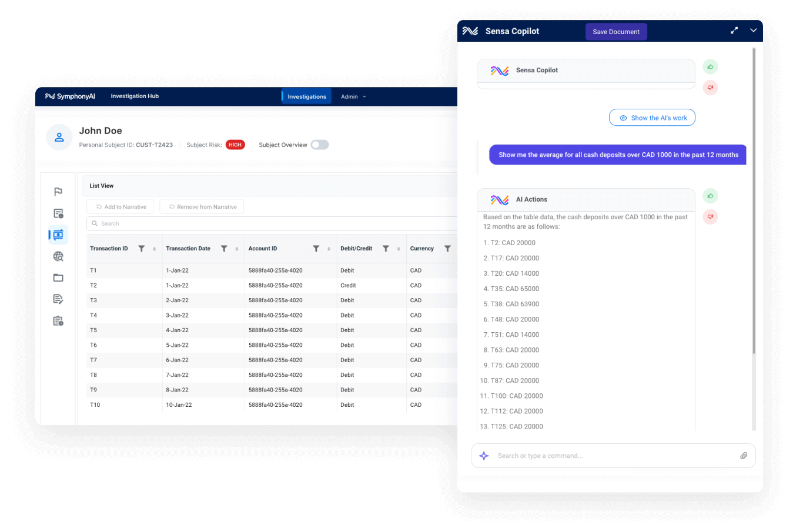Click the HIGH subject risk badge
Viewport: 793px width, 532px height.
click(235, 145)
